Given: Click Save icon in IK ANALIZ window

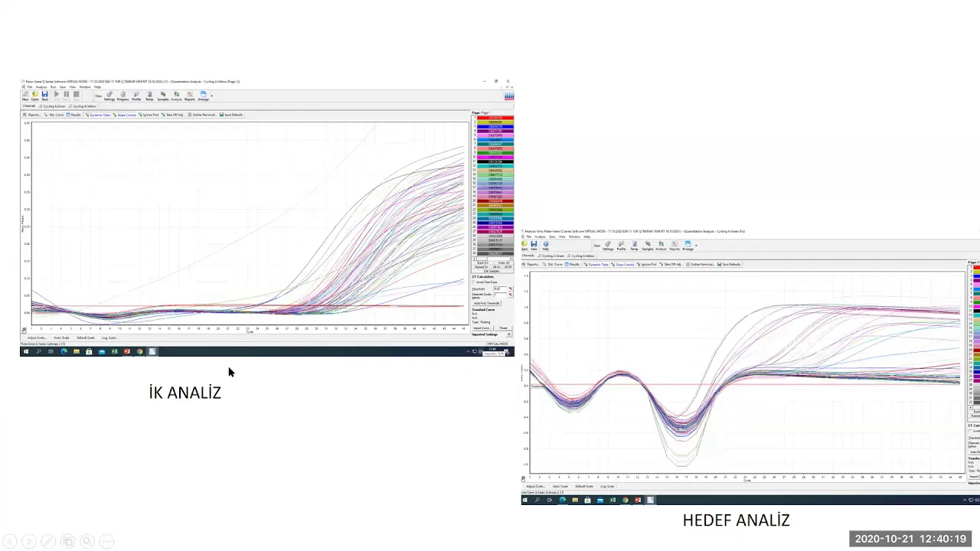Looking at the screenshot, I should 44,95.
